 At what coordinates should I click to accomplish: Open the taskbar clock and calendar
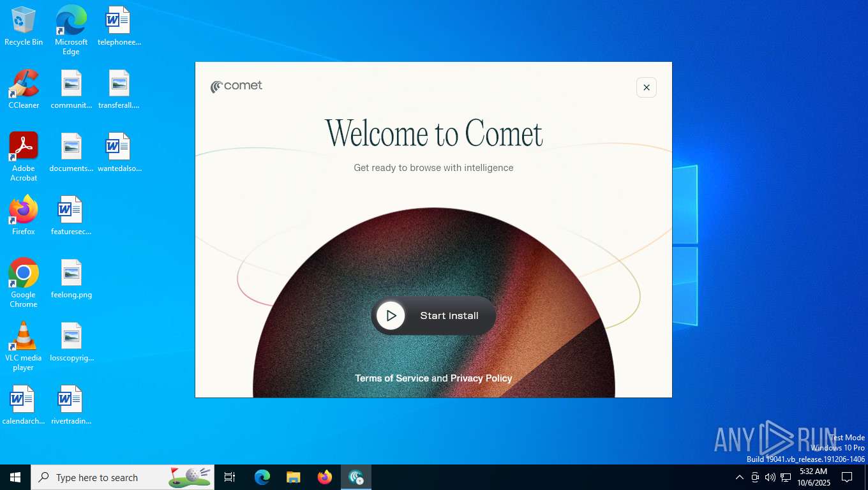pyautogui.click(x=814, y=477)
